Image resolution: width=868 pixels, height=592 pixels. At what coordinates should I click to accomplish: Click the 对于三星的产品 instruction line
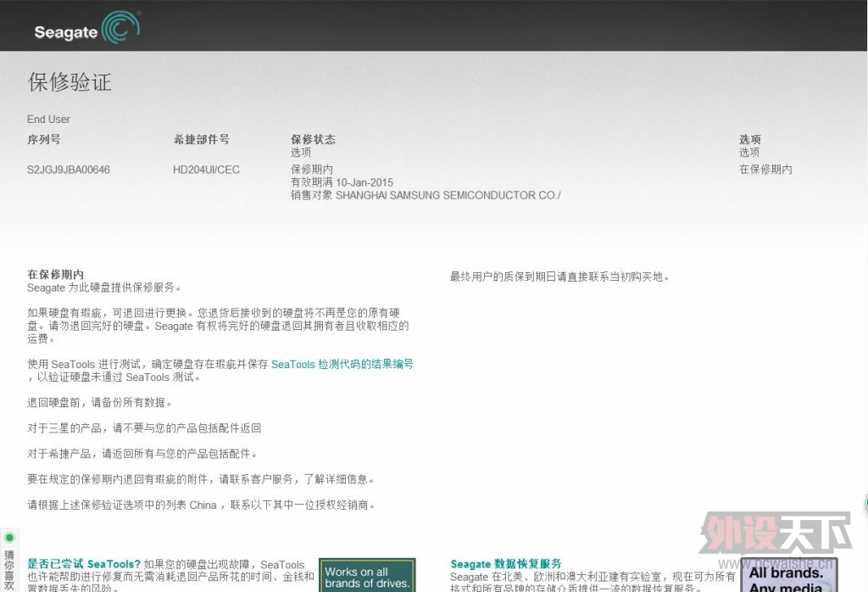(x=144, y=428)
